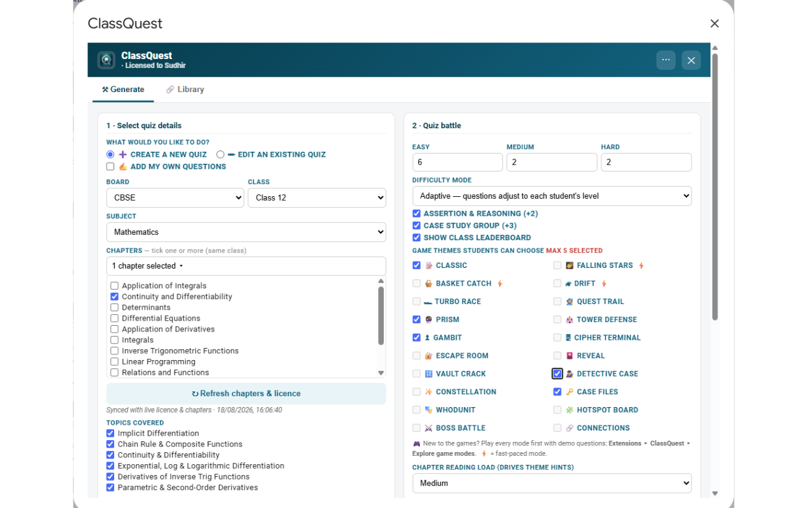Click Refresh chapters & licence button
The image size is (812, 508).
(x=246, y=394)
